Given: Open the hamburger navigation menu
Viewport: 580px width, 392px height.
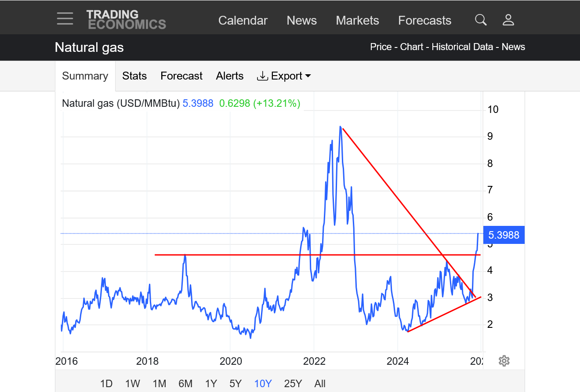Looking at the screenshot, I should (x=65, y=19).
